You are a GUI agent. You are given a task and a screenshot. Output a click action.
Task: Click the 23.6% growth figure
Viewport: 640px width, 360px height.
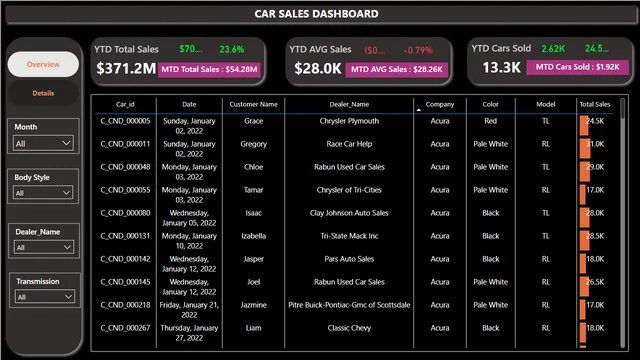231,49
